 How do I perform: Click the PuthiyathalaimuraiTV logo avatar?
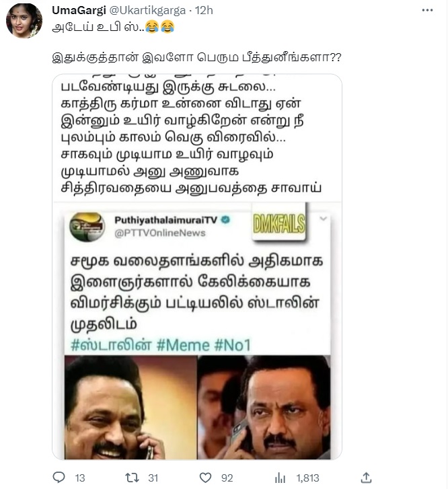point(87,227)
